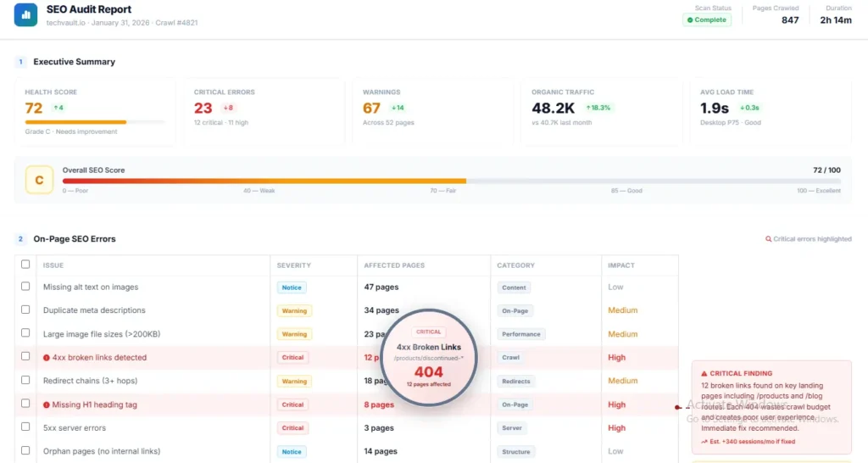This screenshot has width=868, height=463.
Task: Click the Warning badge for Duplicate meta descriptions
Action: (x=294, y=310)
